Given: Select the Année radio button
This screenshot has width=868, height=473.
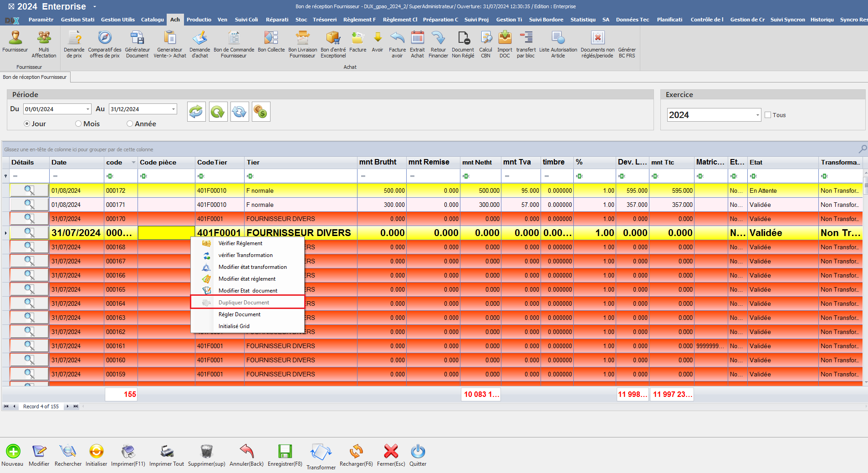Looking at the screenshot, I should pos(130,123).
